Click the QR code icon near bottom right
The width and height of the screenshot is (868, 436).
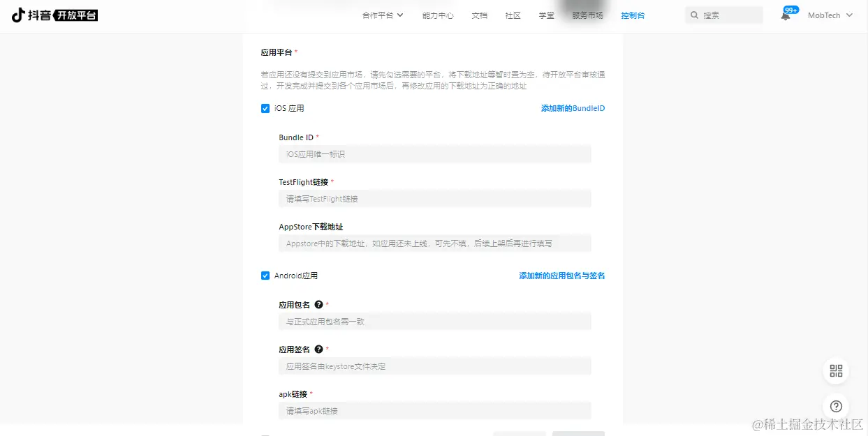coord(835,370)
